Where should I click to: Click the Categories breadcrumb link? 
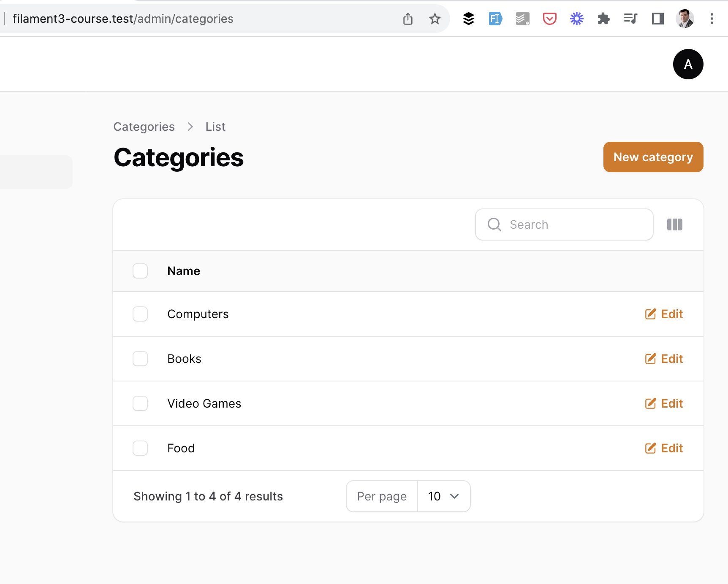point(144,127)
